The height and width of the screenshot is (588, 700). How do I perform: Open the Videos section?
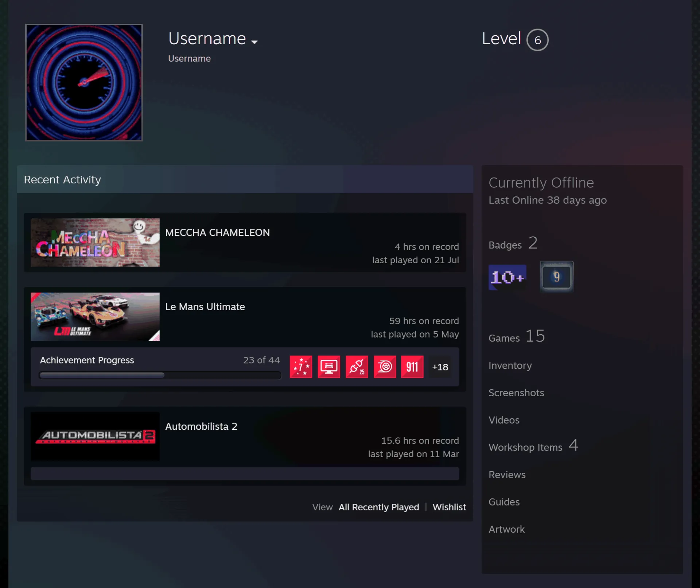504,420
